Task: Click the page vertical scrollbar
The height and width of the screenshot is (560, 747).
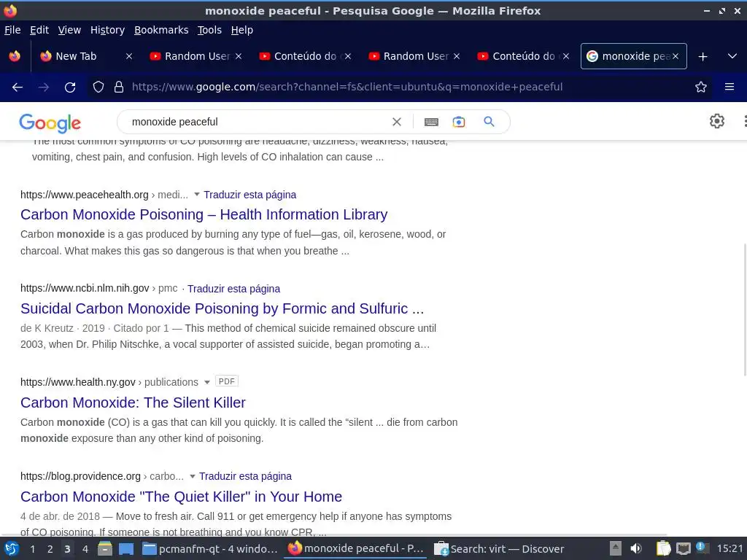Action: click(x=744, y=309)
